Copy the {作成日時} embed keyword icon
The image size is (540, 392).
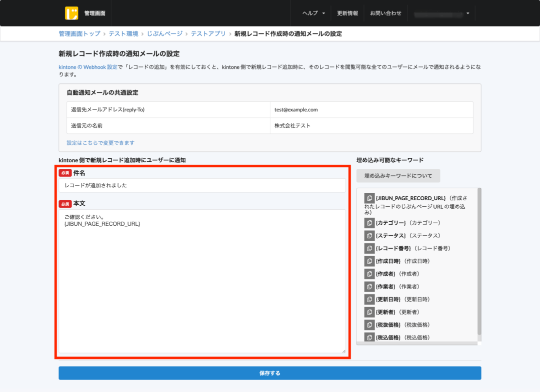369,261
